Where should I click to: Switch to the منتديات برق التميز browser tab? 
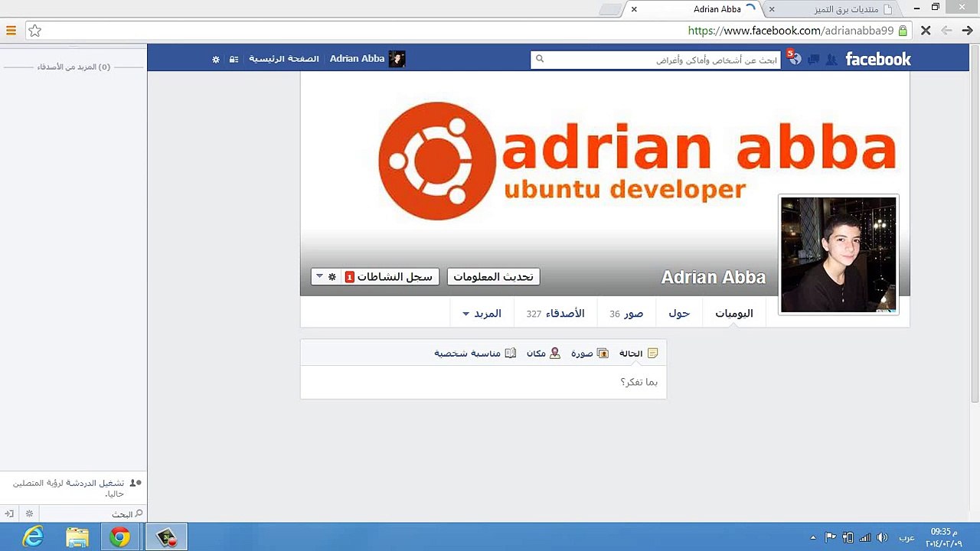[835, 9]
